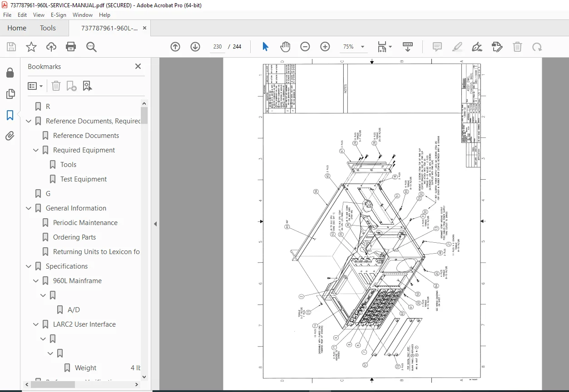Switch to the Home tab
The height and width of the screenshot is (392, 569).
pyautogui.click(x=17, y=28)
